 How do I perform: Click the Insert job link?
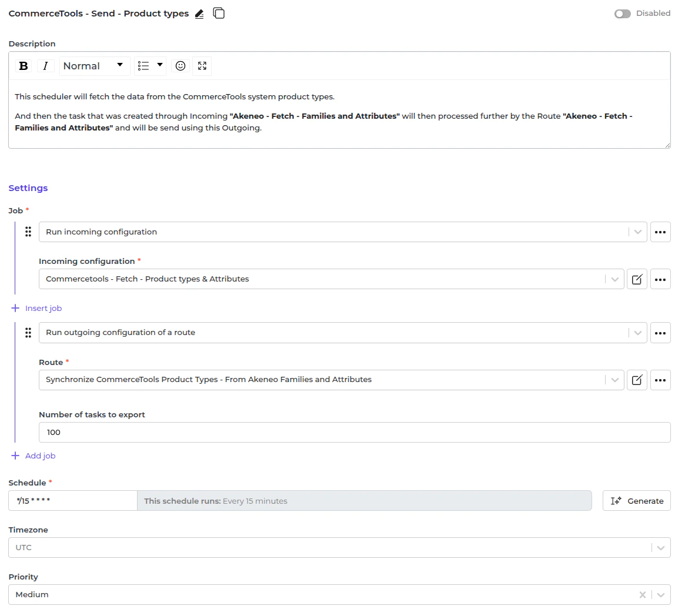(36, 308)
